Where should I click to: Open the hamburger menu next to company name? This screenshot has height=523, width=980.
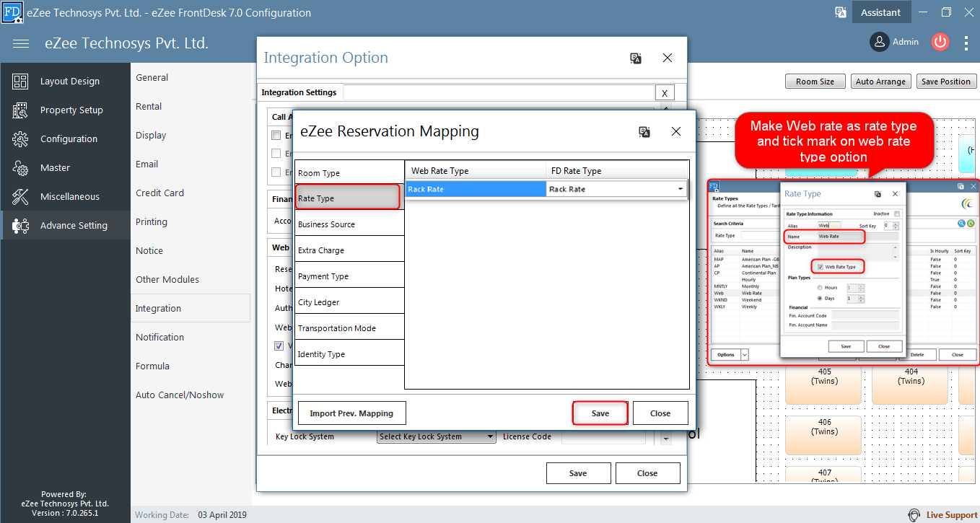[21, 43]
